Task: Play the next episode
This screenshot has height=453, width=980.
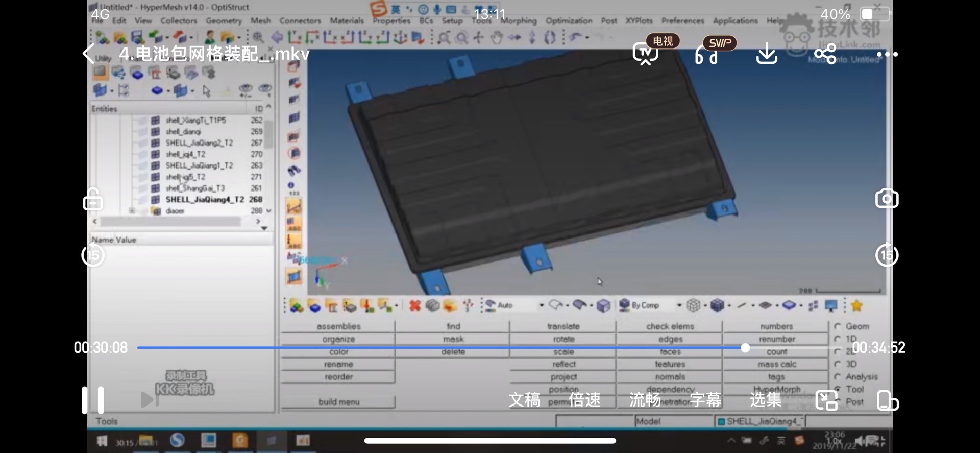Action: (x=149, y=399)
